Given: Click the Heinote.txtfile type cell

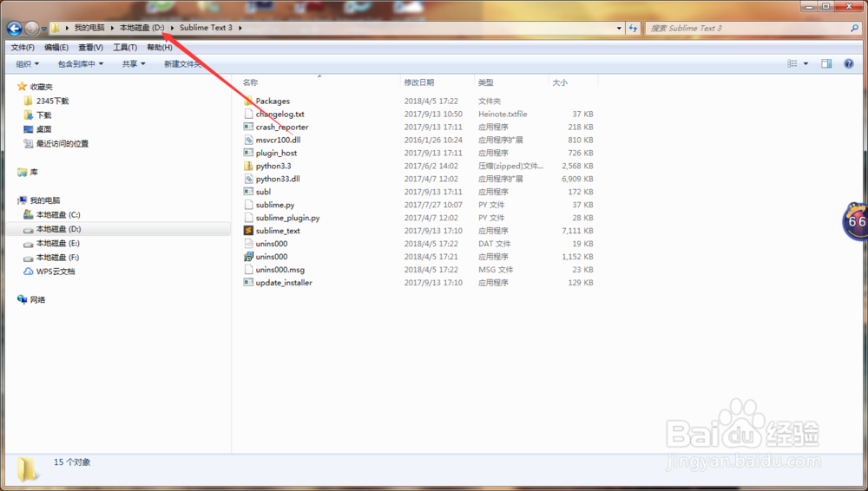Looking at the screenshot, I should (x=503, y=114).
